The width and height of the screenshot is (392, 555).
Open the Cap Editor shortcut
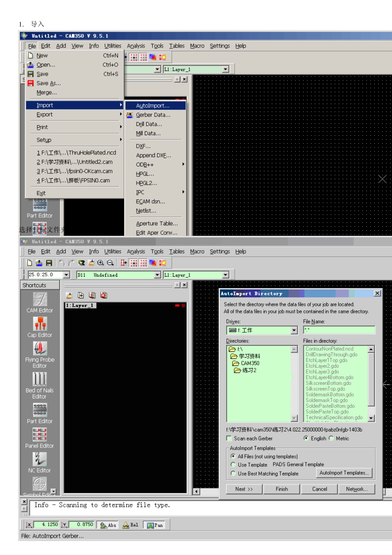[x=40, y=327]
